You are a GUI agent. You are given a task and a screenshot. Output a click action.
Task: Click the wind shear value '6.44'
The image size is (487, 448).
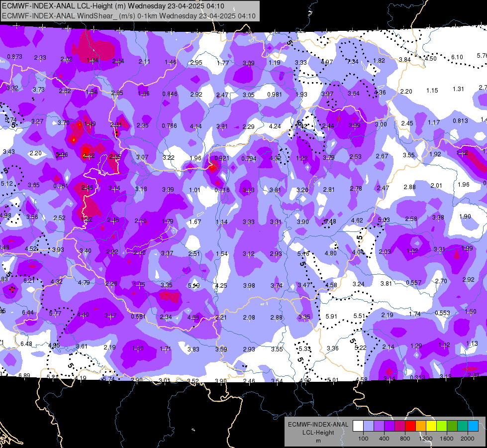28,313
